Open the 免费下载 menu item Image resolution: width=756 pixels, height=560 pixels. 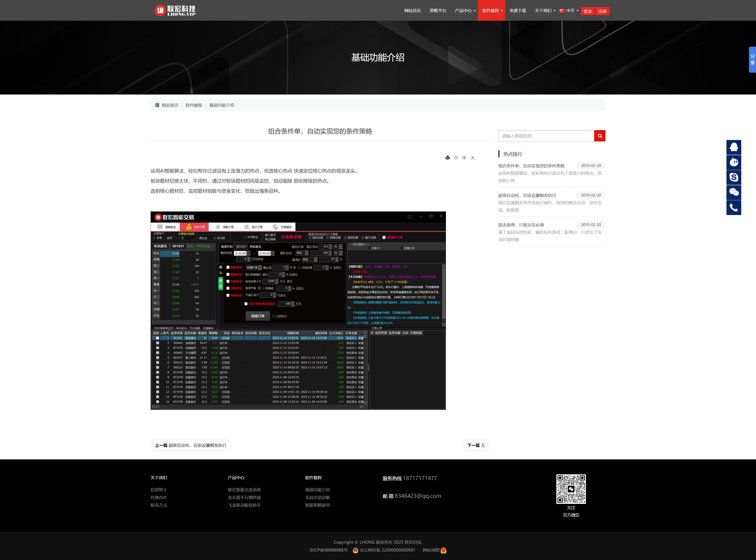[x=517, y=10]
